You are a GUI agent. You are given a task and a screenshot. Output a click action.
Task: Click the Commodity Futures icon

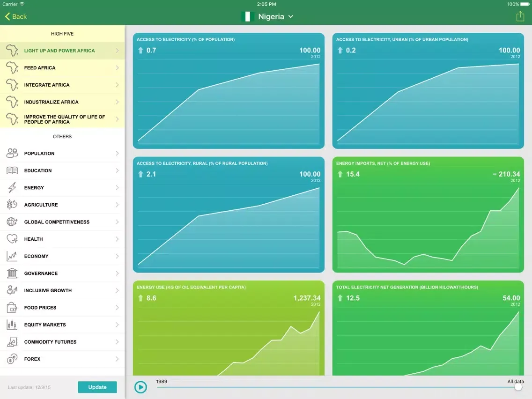[12, 342]
